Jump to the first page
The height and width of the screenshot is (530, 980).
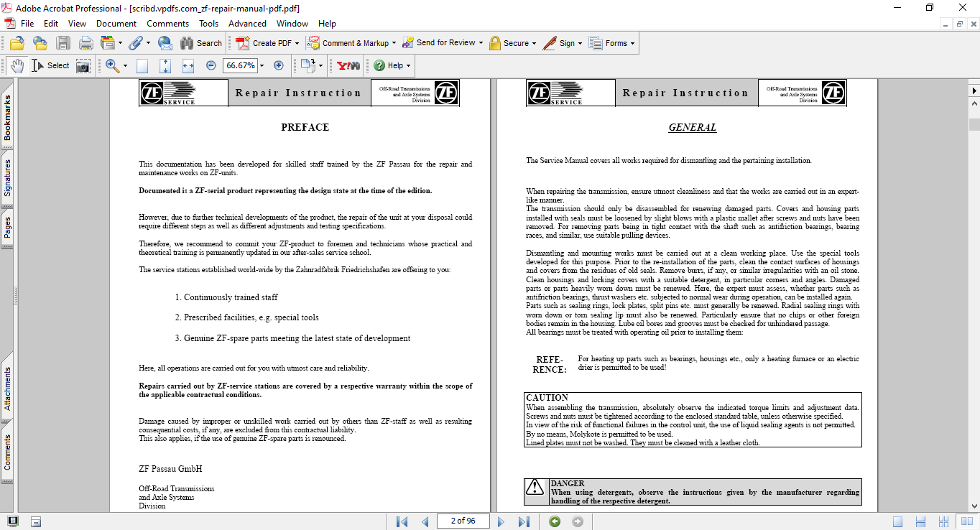[x=402, y=521]
